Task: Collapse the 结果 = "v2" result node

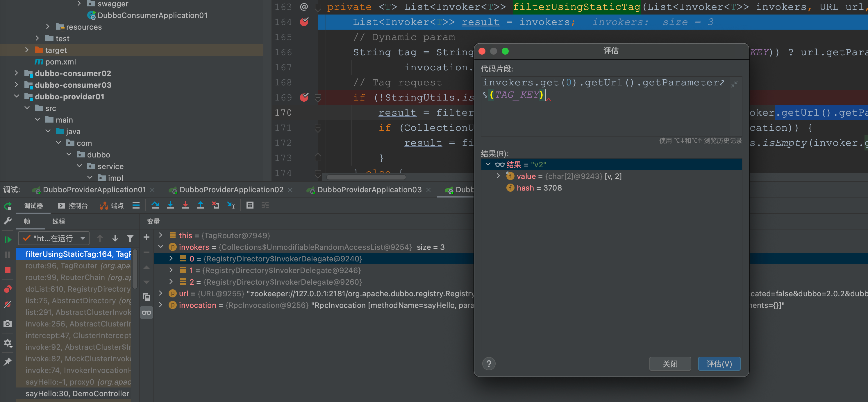Action: [x=487, y=164]
